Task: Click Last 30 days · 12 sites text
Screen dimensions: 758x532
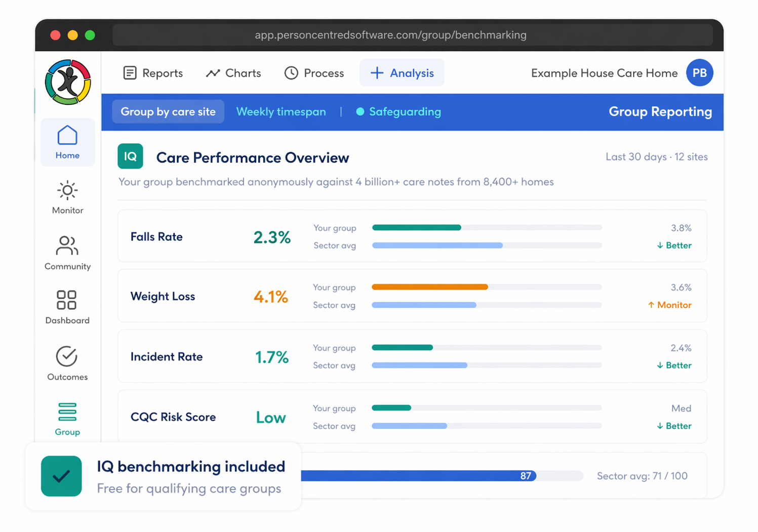Action: 657,157
